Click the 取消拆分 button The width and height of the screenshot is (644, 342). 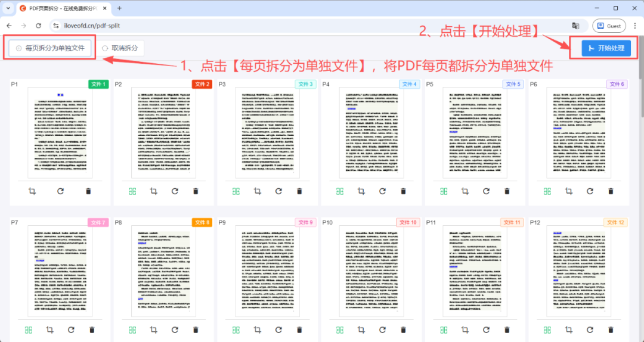119,48
